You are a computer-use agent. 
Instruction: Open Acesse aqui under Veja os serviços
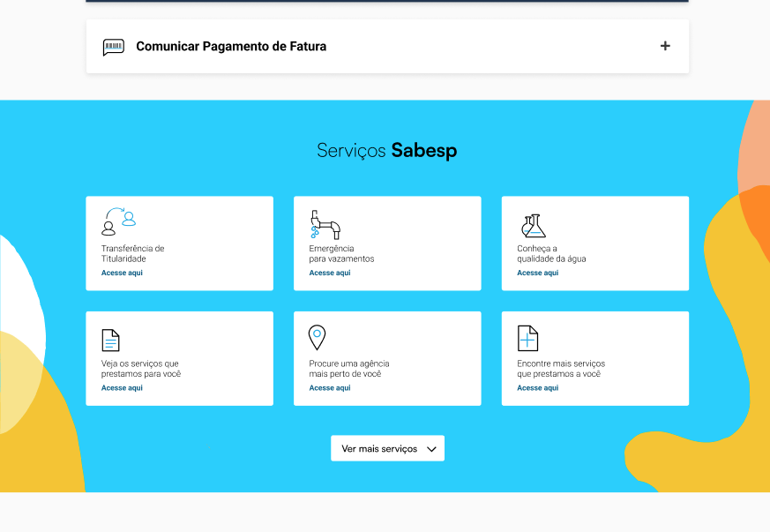(122, 388)
